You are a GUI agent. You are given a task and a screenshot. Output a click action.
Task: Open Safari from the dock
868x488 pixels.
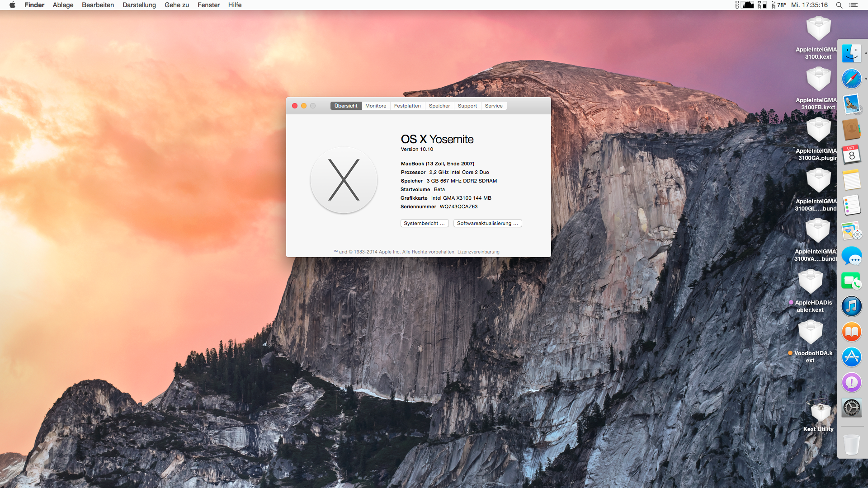pyautogui.click(x=851, y=79)
